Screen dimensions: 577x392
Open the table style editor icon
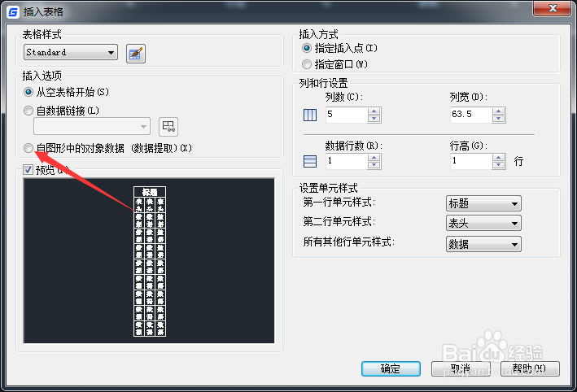(x=136, y=54)
